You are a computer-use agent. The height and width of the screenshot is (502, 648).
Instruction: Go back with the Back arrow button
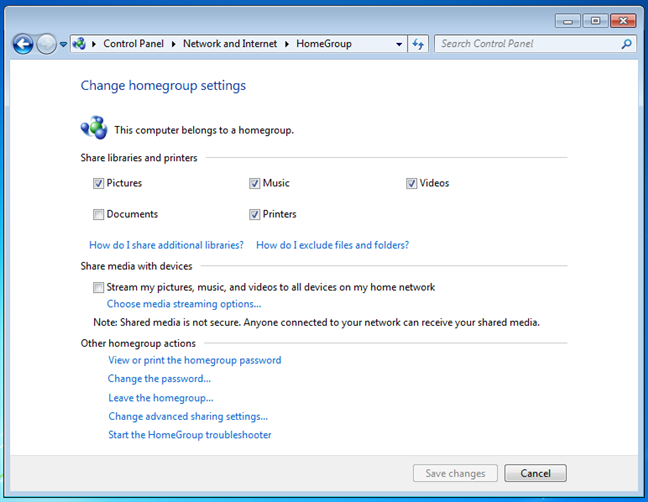[23, 44]
